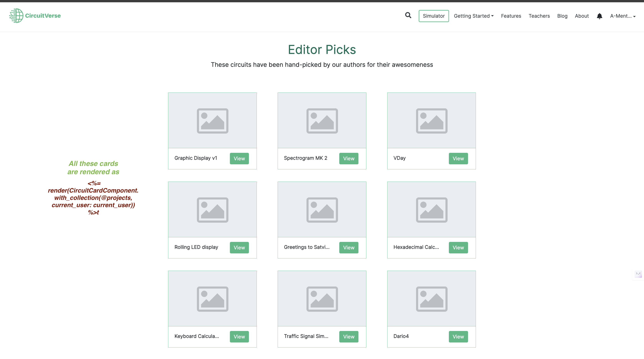Navigate to the About page
The width and height of the screenshot is (644, 359).
pos(581,16)
